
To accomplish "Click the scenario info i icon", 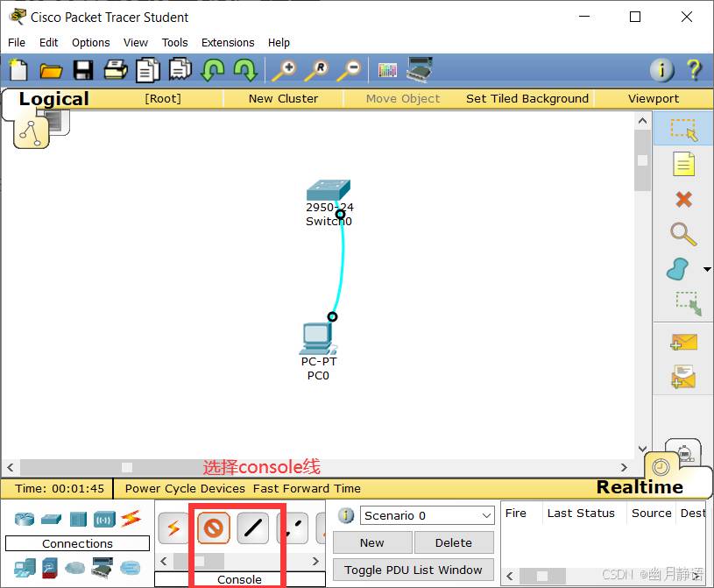I will [346, 515].
